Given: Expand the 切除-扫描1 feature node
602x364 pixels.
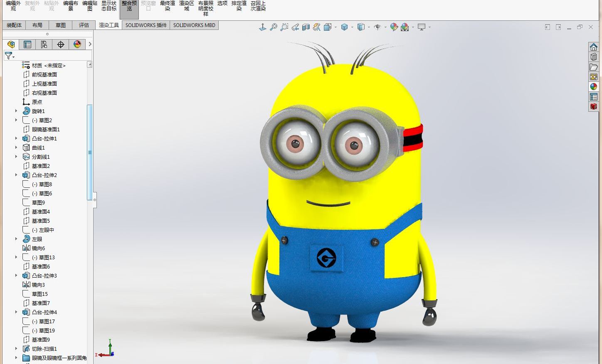Looking at the screenshot, I should tap(16, 349).
